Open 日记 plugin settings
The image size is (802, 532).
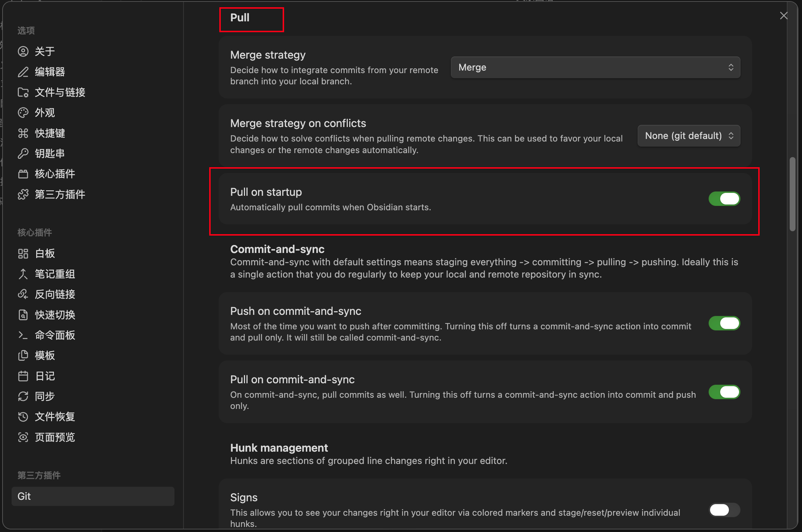[93, 376]
